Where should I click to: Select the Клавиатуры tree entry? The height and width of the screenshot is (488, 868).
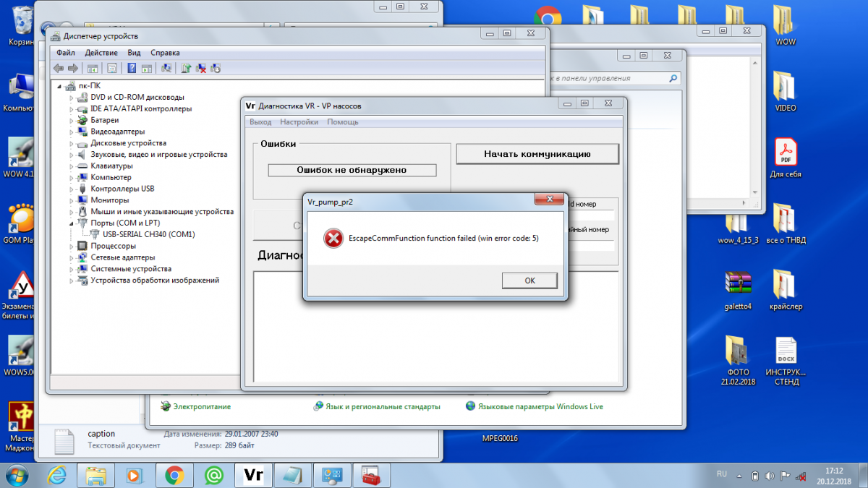(x=111, y=166)
